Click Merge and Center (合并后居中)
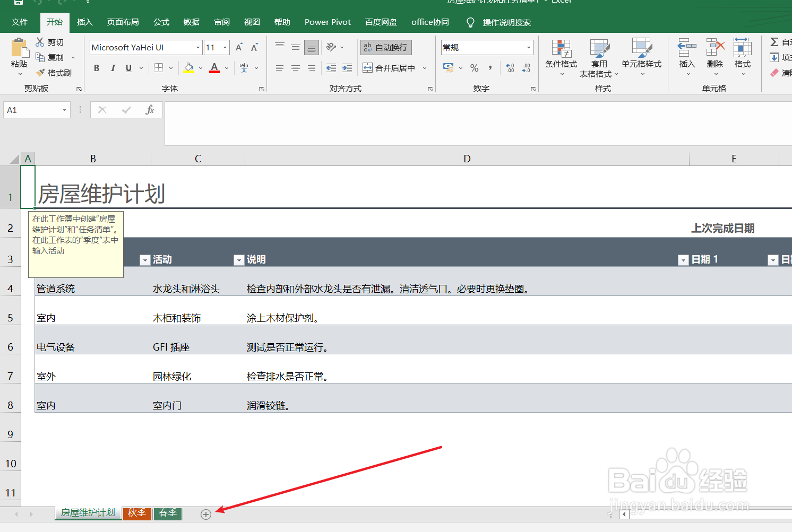This screenshot has width=792, height=532. [x=389, y=68]
